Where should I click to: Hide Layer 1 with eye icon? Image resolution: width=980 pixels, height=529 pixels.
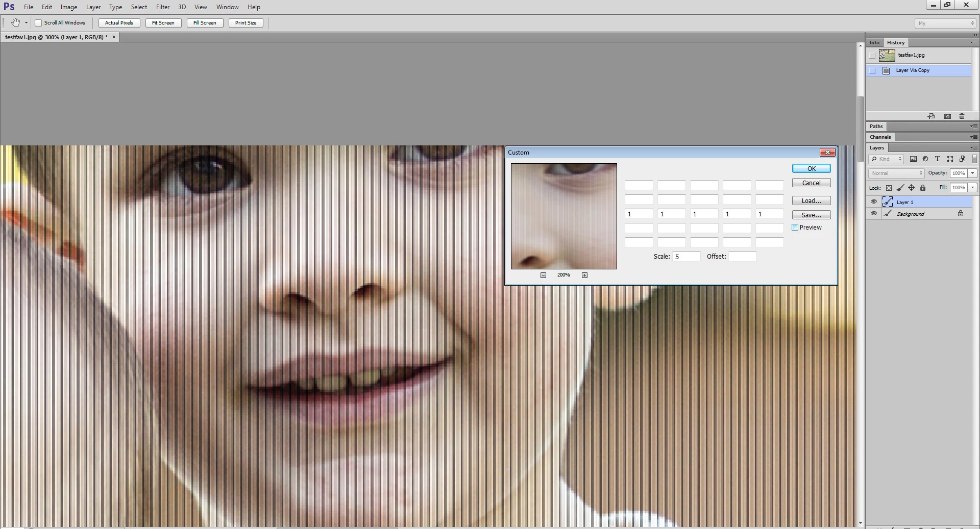(874, 202)
